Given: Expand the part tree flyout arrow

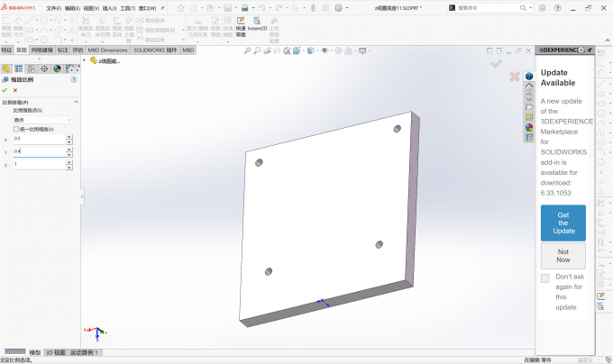Looking at the screenshot, I should pyautogui.click(x=84, y=60).
